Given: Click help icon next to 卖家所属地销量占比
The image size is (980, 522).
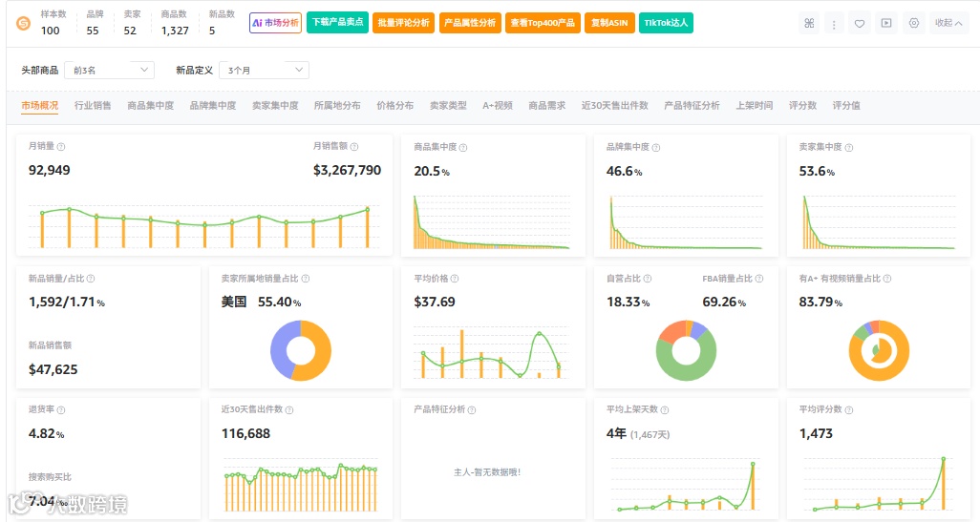Looking at the screenshot, I should tap(305, 279).
